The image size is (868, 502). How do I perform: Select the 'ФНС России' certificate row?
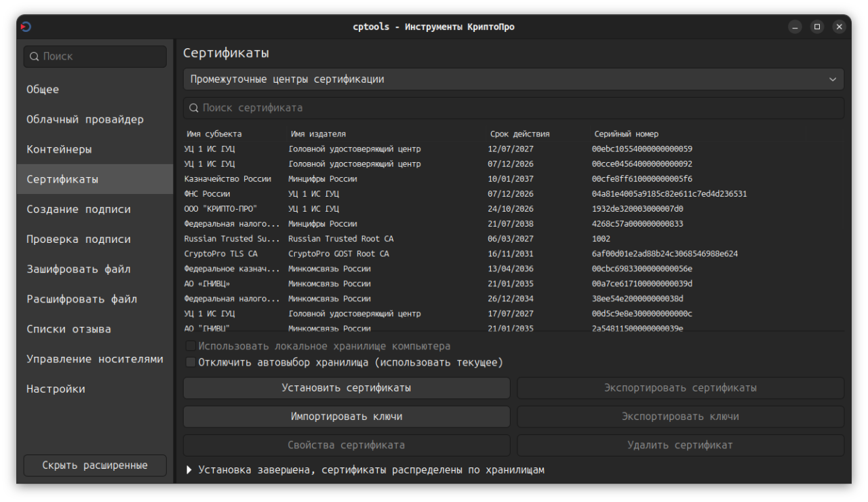click(513, 194)
